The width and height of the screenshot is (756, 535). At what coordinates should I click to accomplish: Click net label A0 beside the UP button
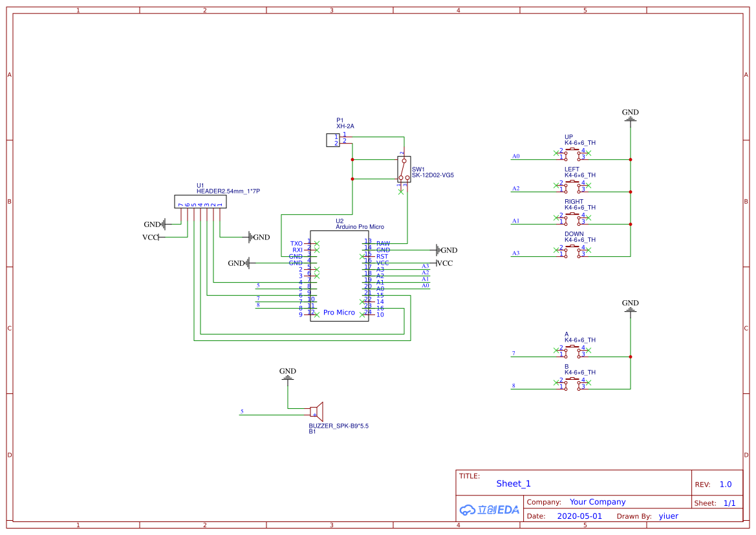coord(516,157)
